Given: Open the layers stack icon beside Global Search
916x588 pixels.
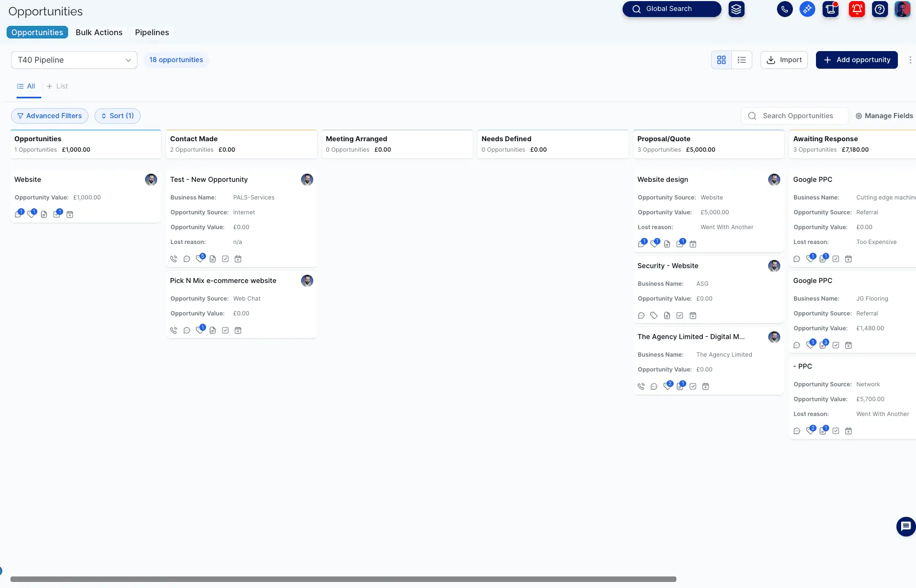Looking at the screenshot, I should [736, 9].
